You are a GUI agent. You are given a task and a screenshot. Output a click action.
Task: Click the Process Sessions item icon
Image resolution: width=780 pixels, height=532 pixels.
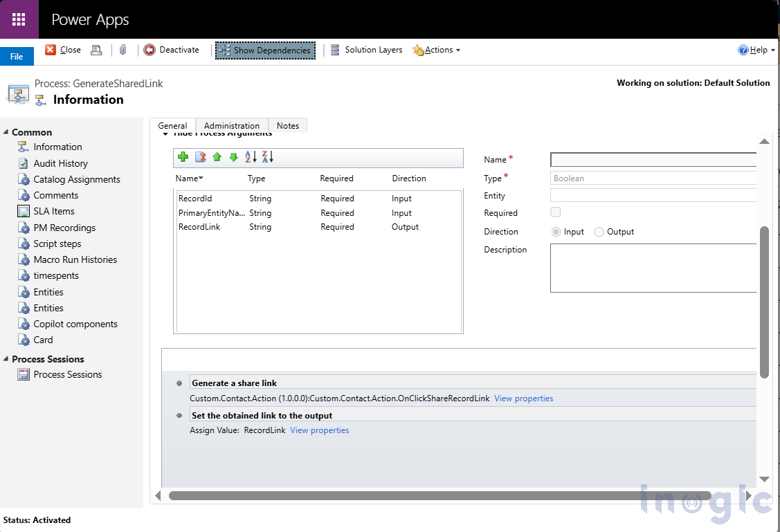[24, 374]
